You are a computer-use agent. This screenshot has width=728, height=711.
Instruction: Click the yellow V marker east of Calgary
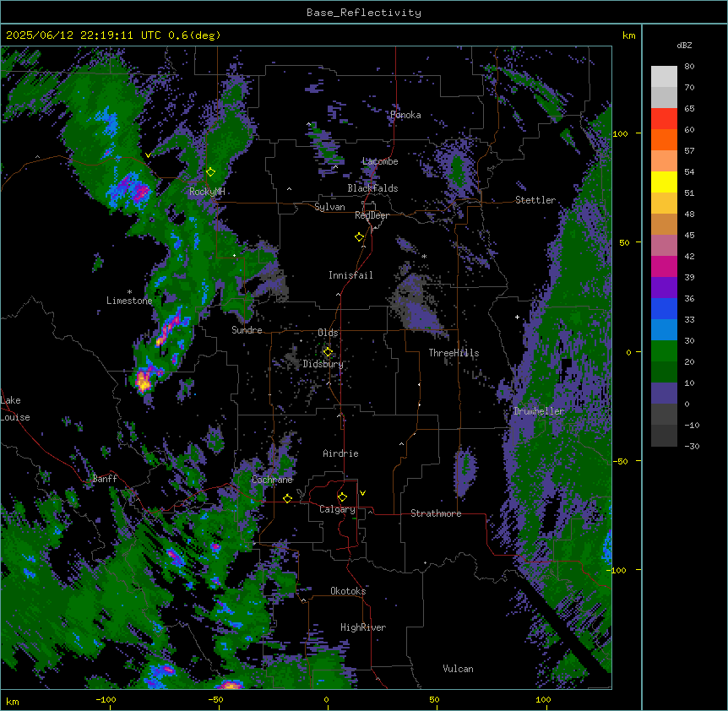click(362, 493)
